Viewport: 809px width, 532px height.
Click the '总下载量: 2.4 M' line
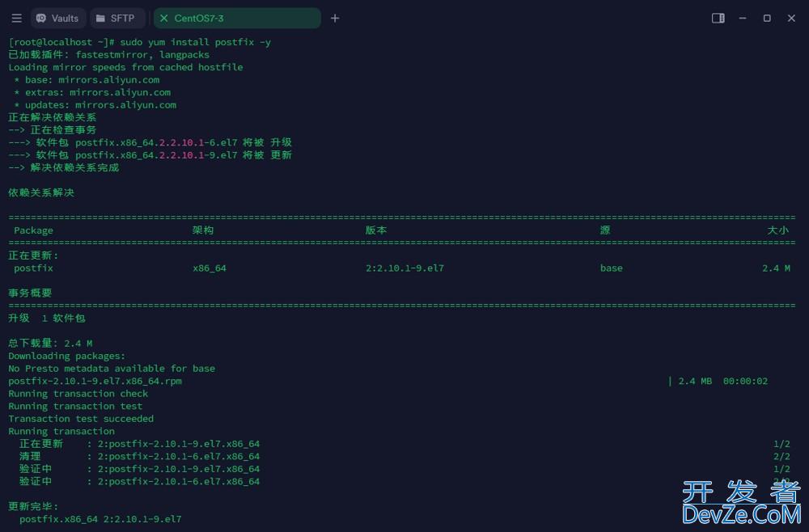(50, 344)
